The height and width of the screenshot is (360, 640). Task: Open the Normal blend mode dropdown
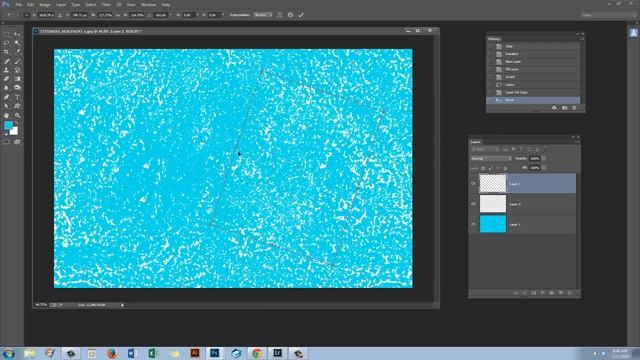491,158
